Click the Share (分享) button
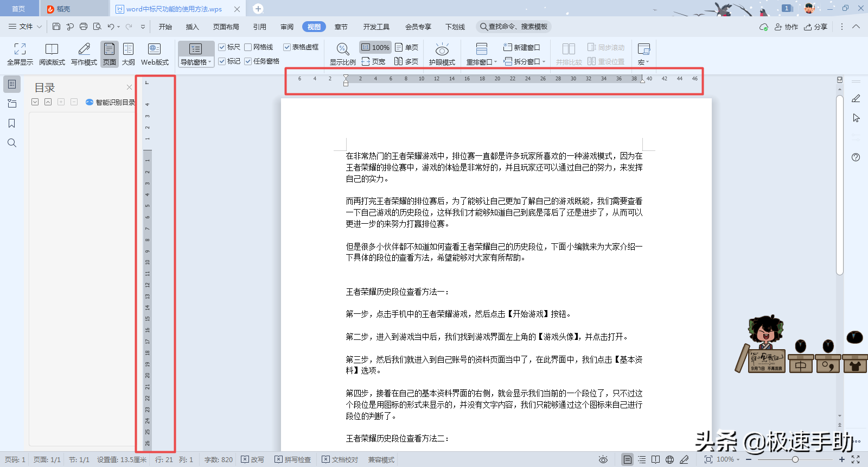This screenshot has width=868, height=467. point(816,27)
